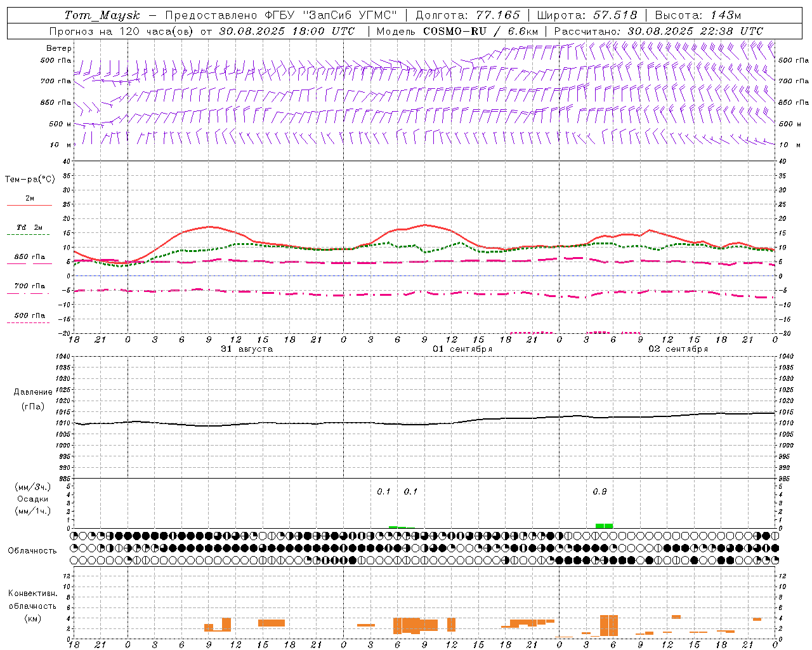
Task: Click the 01 сентября date label
Action: point(462,349)
